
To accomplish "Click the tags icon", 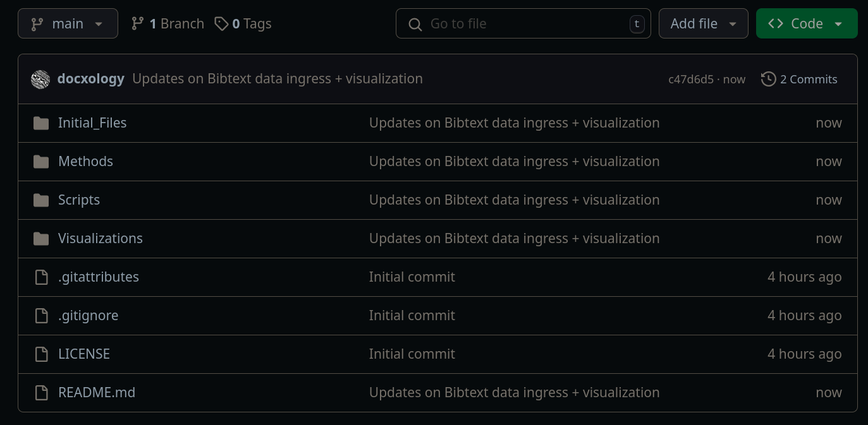I will [221, 24].
